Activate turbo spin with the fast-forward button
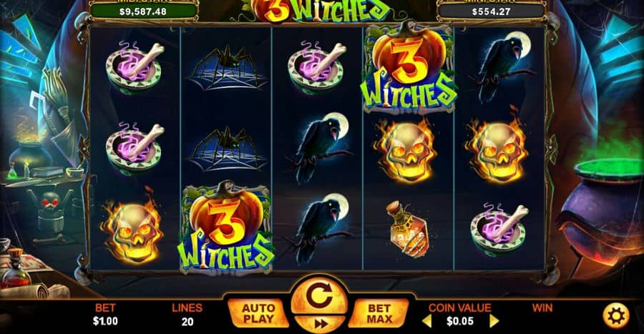 click(320, 324)
